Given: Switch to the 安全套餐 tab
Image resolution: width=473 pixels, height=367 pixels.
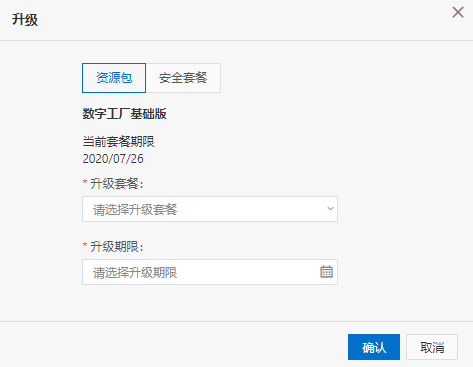Looking at the screenshot, I should (x=183, y=78).
